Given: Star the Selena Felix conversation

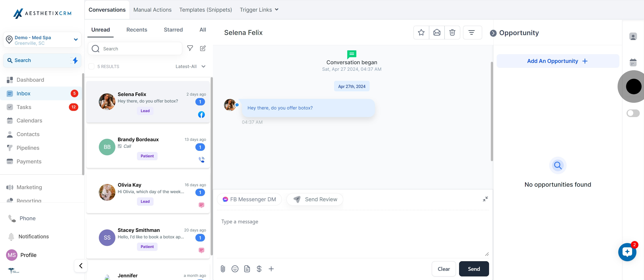Looking at the screenshot, I should tap(421, 32).
